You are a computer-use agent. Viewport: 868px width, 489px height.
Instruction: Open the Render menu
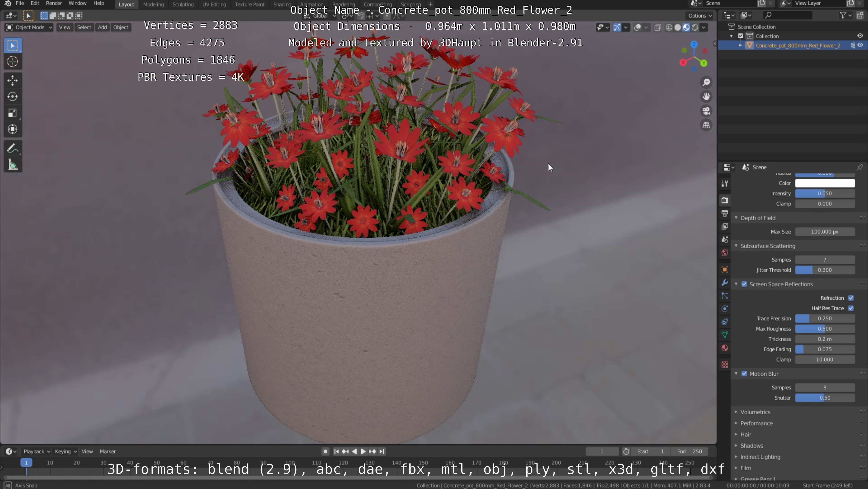coord(54,3)
